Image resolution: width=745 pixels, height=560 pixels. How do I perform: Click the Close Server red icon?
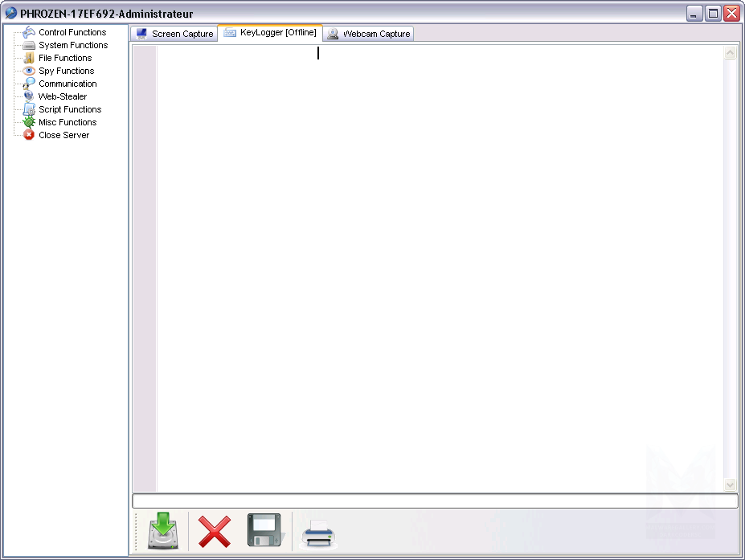click(29, 135)
